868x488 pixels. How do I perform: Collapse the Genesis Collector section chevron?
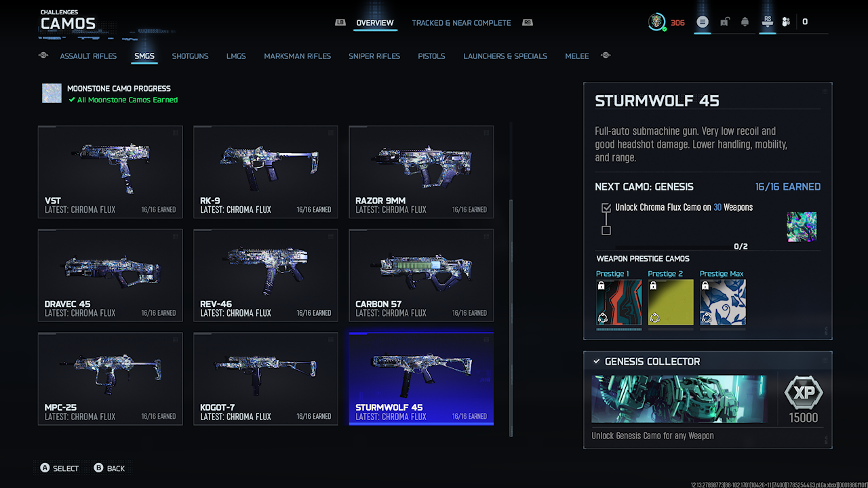tap(597, 361)
